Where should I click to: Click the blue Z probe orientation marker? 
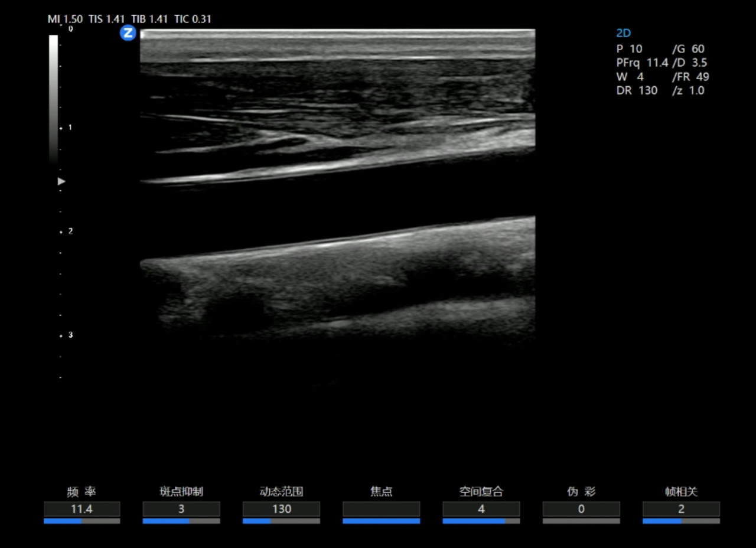click(128, 33)
